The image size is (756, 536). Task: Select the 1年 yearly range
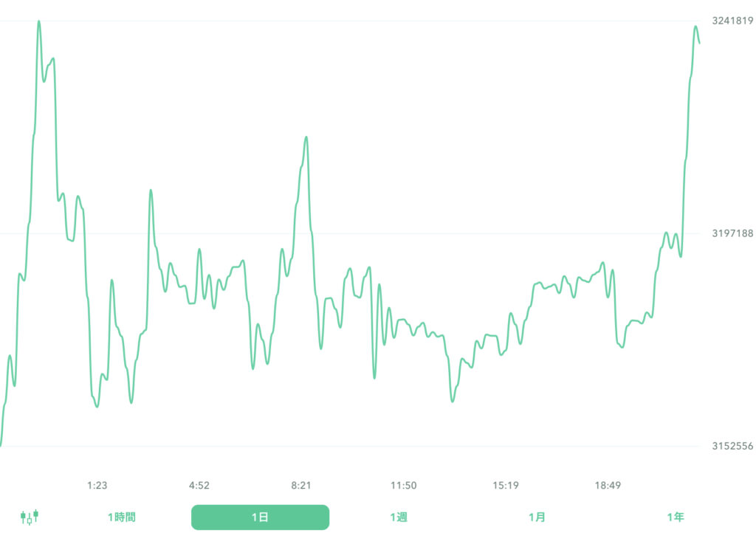(675, 517)
